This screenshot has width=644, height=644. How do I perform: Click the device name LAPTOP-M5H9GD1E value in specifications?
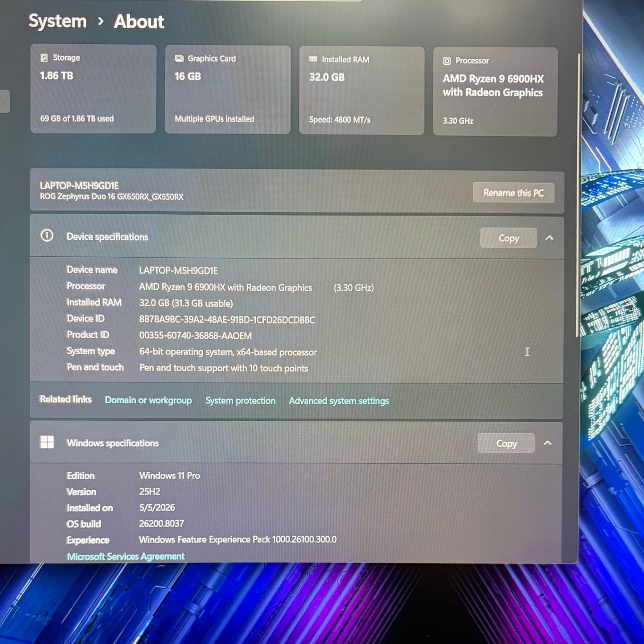point(179,271)
